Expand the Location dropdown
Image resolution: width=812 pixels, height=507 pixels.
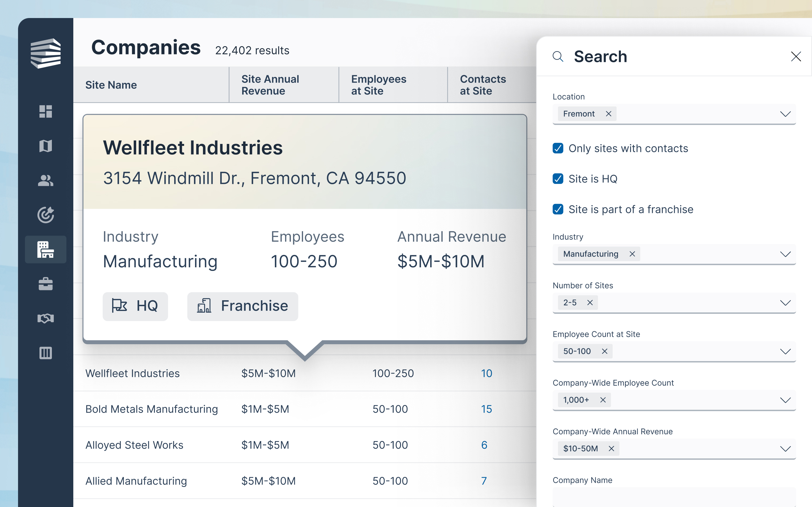(x=785, y=114)
